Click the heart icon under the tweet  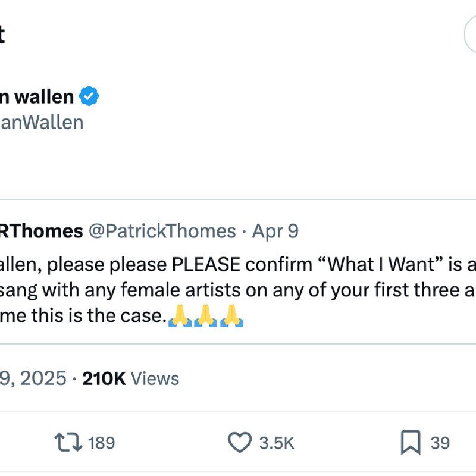[240, 443]
